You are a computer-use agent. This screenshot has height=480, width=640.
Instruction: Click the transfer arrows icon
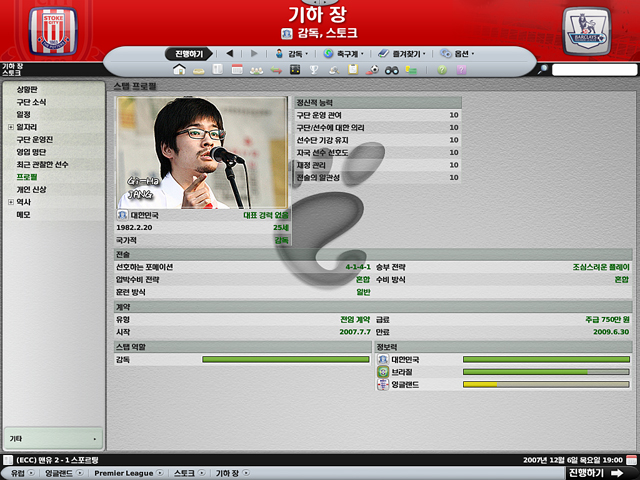coord(276,70)
